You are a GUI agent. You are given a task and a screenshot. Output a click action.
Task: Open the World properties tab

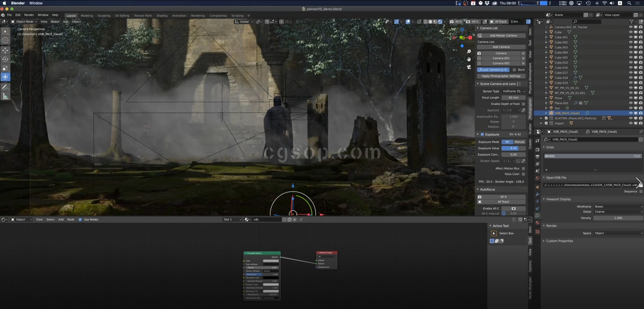click(537, 178)
